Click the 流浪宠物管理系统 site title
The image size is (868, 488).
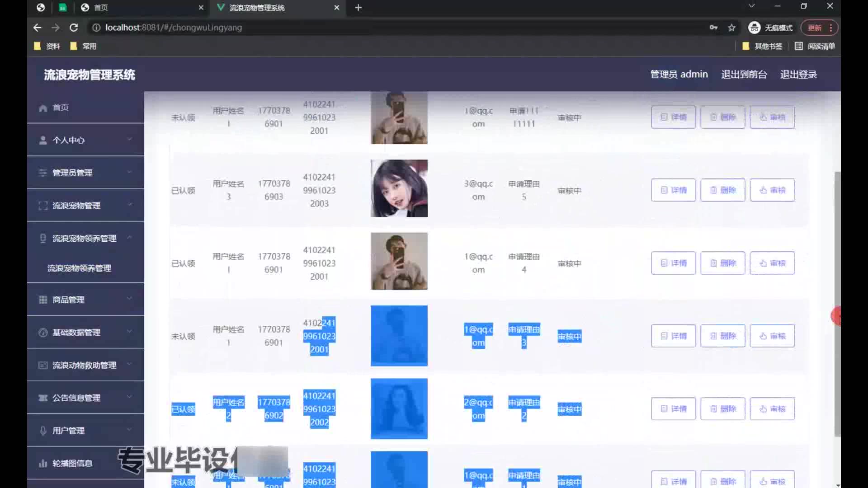pyautogui.click(x=90, y=75)
